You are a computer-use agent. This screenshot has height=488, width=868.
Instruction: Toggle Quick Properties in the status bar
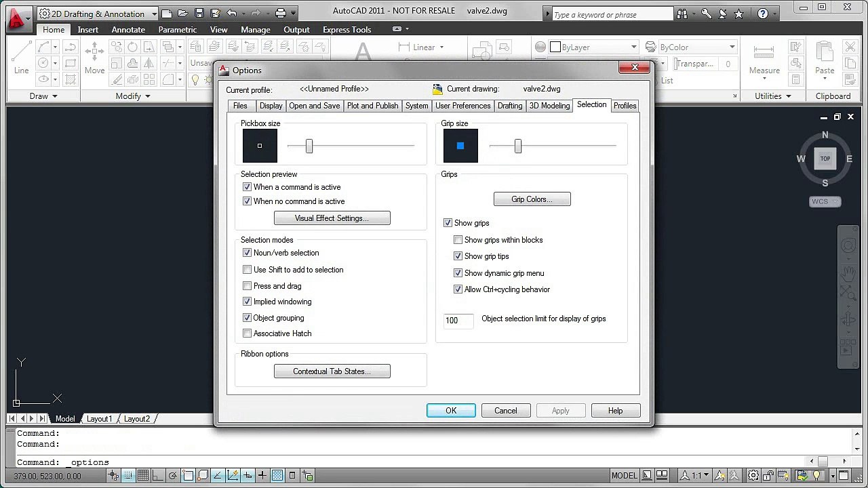click(292, 476)
